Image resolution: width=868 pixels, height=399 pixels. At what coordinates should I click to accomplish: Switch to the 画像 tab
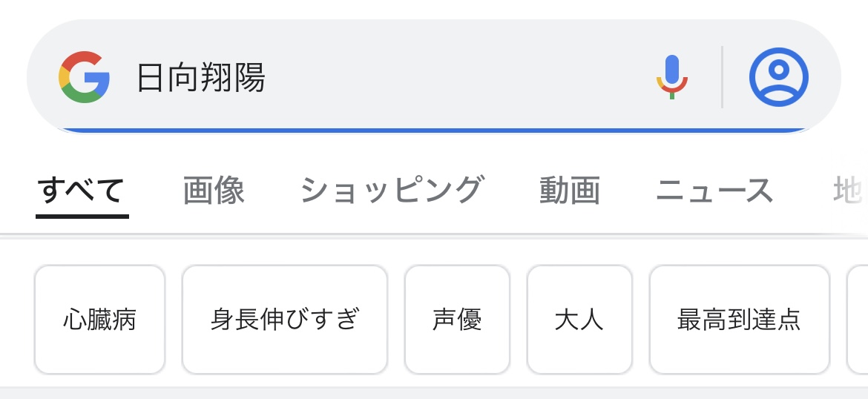(x=214, y=191)
